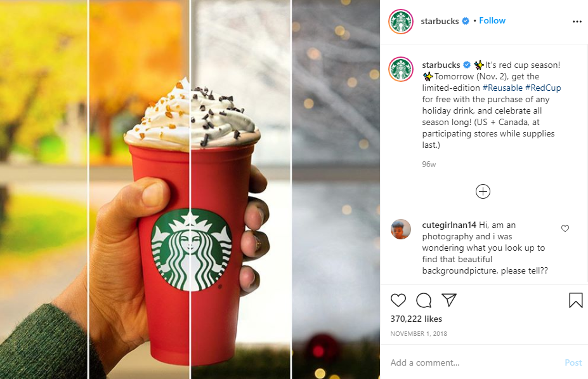Like the post with heart icon
This screenshot has height=379, width=588.
point(398,300)
